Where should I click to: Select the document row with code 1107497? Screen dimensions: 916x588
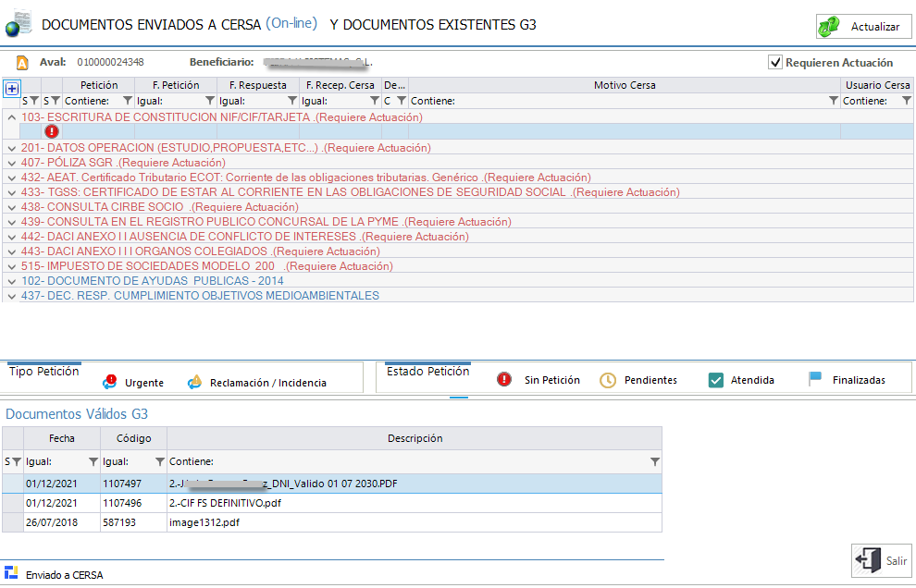click(332, 484)
